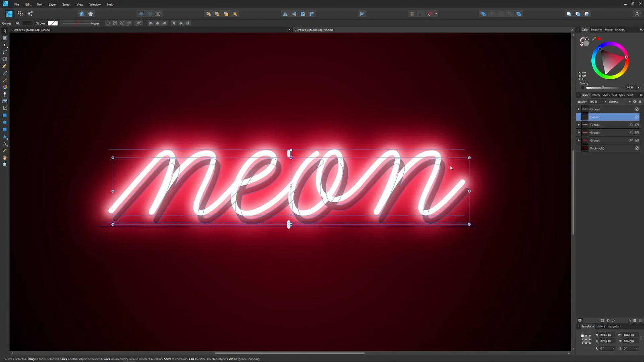Screen dimensions: 644x362
Task: Open the History panel
Action: (600, 326)
